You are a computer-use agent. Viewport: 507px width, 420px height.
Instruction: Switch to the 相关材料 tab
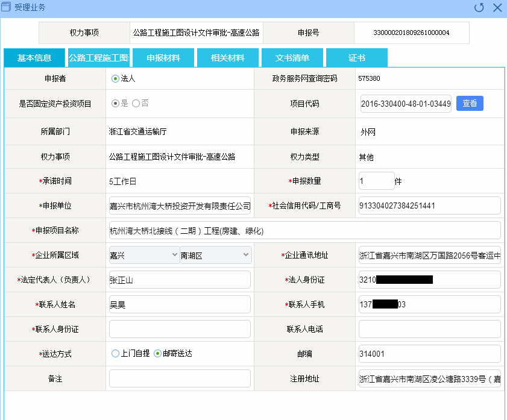(x=227, y=58)
